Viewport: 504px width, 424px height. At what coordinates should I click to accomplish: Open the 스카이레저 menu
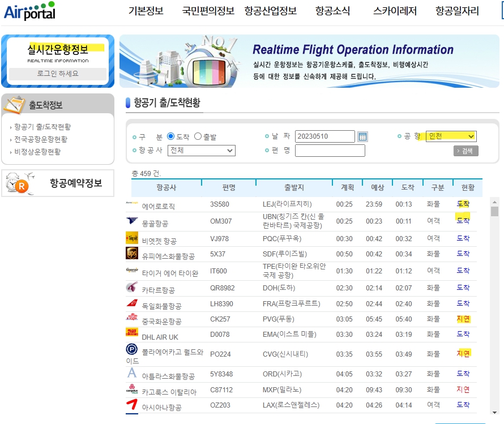point(395,10)
